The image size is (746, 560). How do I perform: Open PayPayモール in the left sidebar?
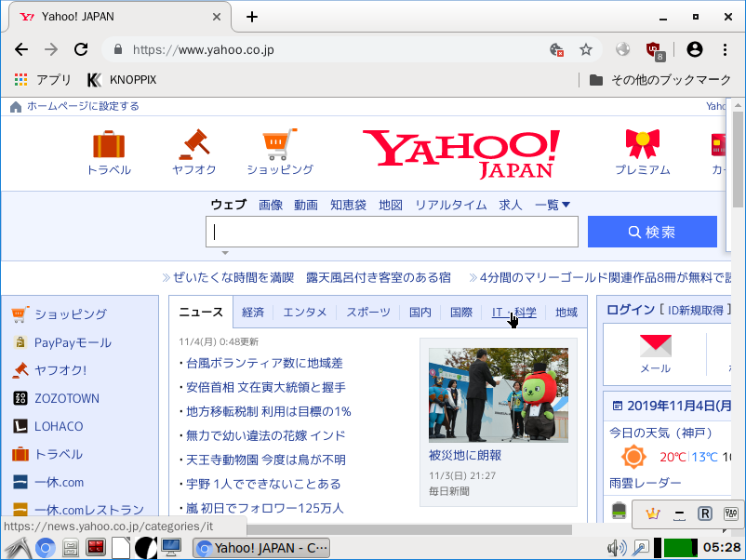[73, 342]
